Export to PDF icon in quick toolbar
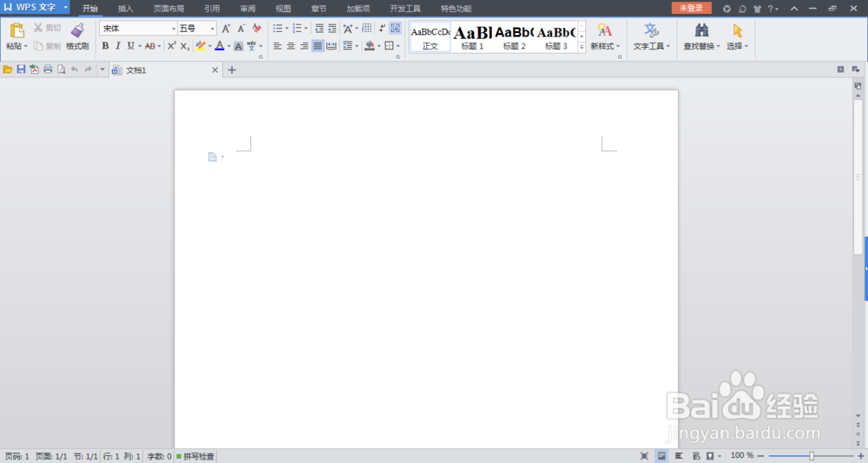Screen dimensions: 868x463 click(35, 69)
